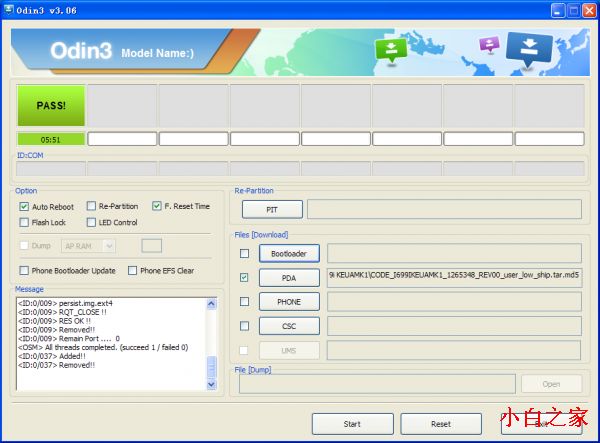Click the Odin3 title bar app icon
Viewport: 600px width, 443px height.
pyautogui.click(x=8, y=9)
